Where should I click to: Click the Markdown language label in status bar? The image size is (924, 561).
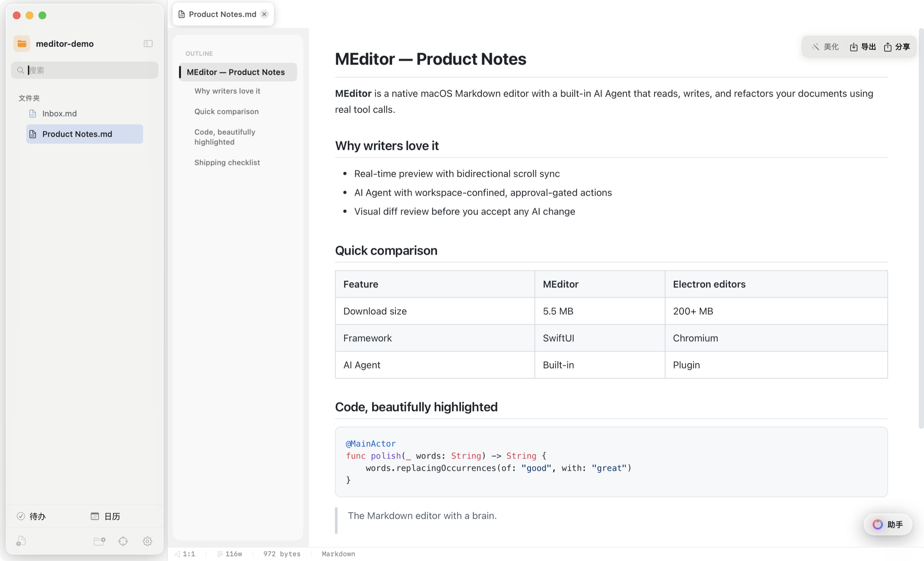point(338,554)
